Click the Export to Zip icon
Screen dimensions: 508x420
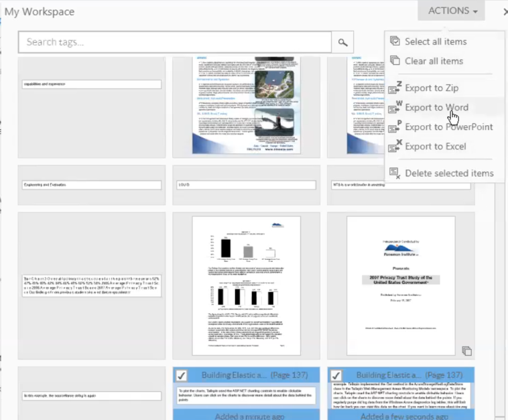coord(395,88)
